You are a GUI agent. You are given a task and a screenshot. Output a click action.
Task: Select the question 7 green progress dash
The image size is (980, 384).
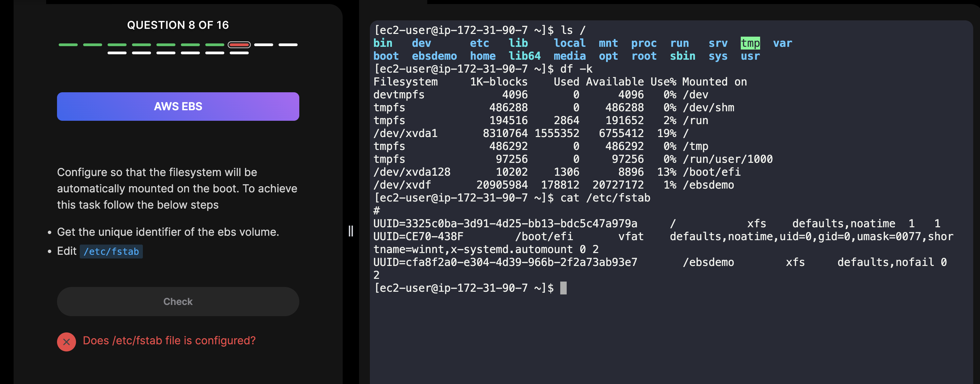(214, 45)
